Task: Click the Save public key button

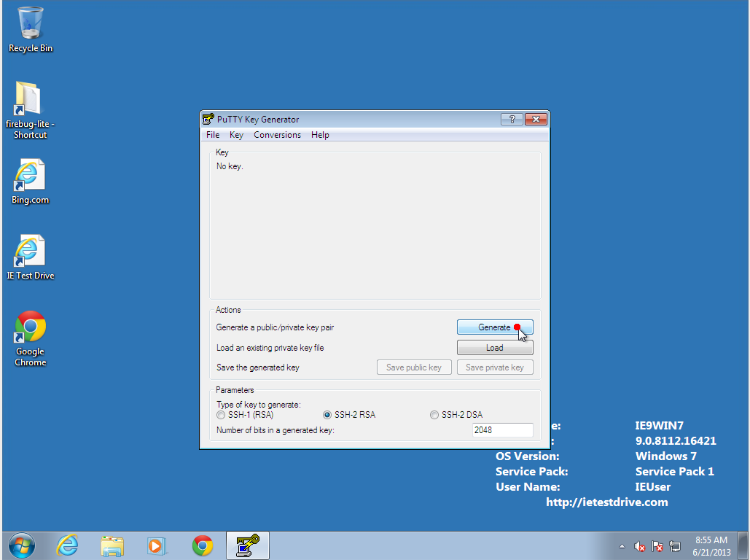Action: [414, 367]
